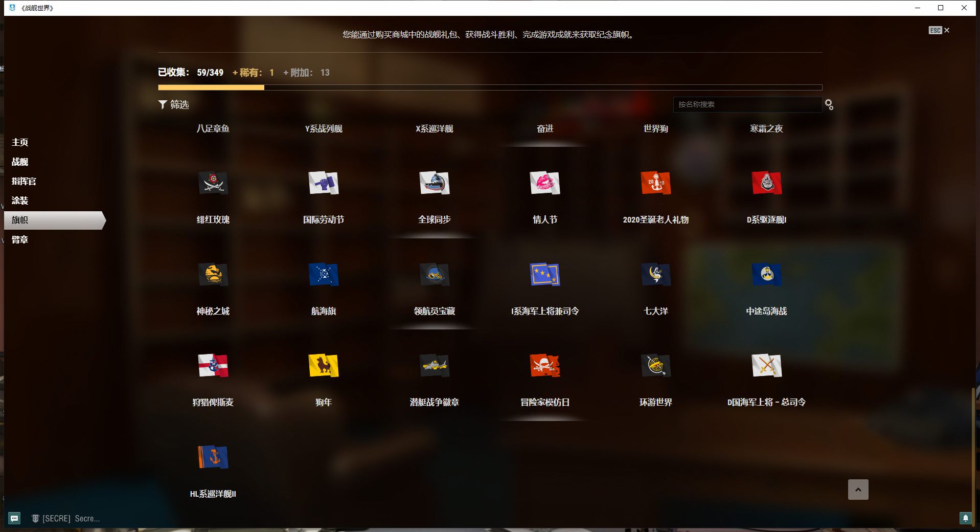
Task: Select the 绯红玫瑰 pirate flag icon
Action: coord(213,183)
